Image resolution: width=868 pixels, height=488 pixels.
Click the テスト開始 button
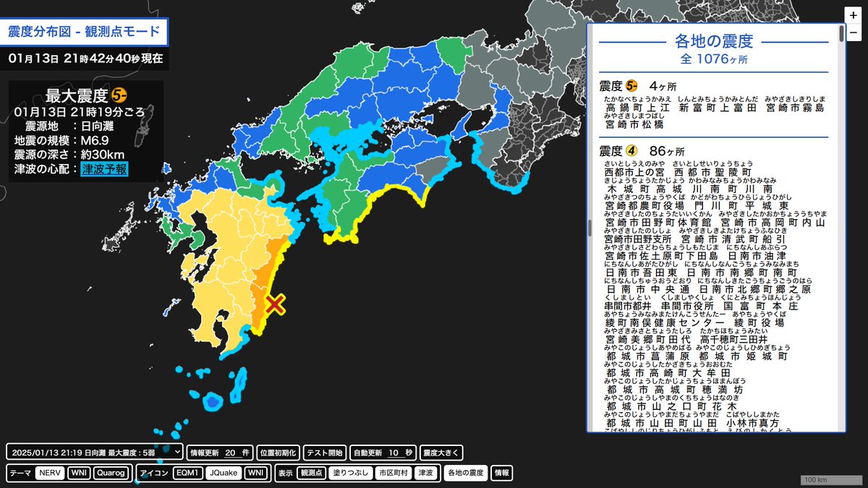click(x=325, y=453)
